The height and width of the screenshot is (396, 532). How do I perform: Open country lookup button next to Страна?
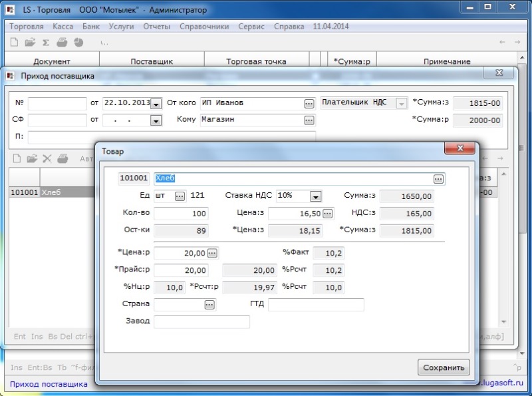click(x=209, y=305)
